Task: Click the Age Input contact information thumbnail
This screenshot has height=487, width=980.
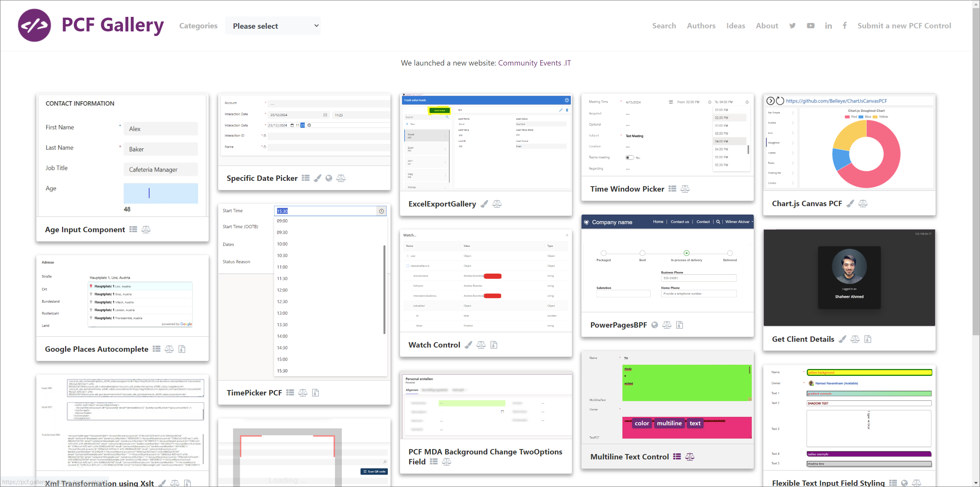Action: tap(122, 156)
